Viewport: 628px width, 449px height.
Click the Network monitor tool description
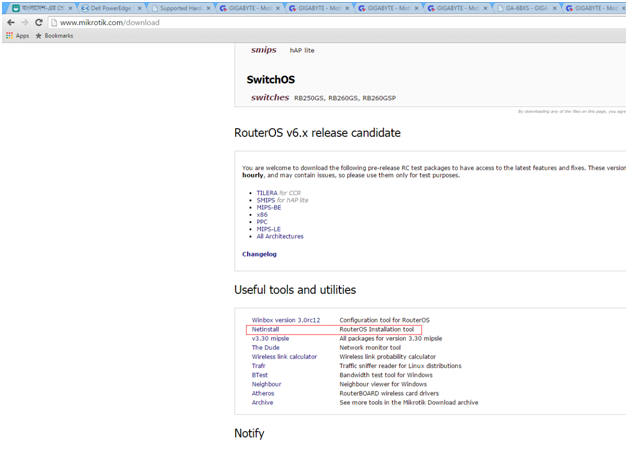click(370, 348)
